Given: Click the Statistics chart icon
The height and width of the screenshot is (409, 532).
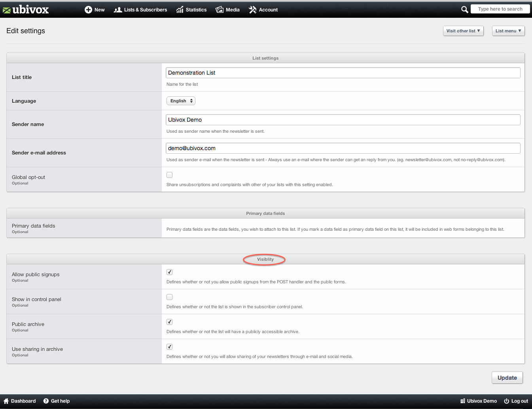Looking at the screenshot, I should (x=180, y=10).
